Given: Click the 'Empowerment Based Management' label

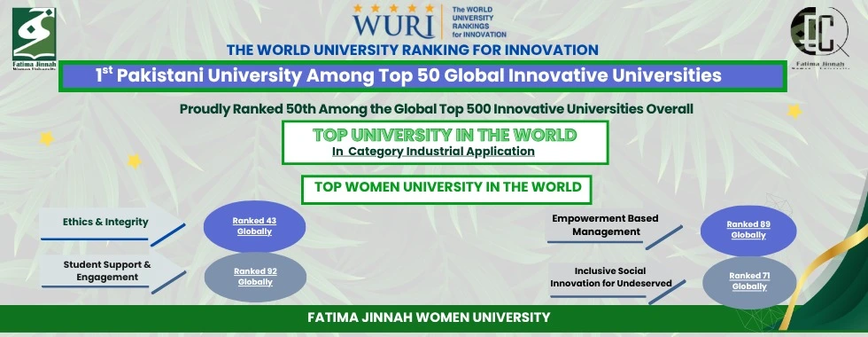Looking at the screenshot, I should (x=605, y=225).
